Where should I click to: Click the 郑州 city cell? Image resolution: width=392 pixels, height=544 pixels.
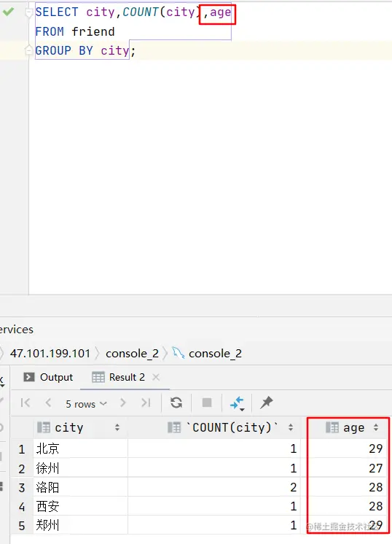point(81,525)
